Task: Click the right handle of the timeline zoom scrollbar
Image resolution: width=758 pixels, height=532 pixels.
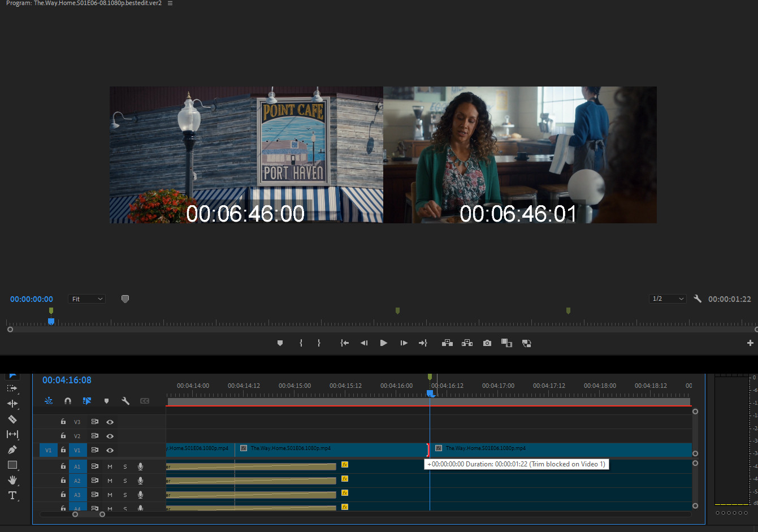Action: (x=102, y=514)
